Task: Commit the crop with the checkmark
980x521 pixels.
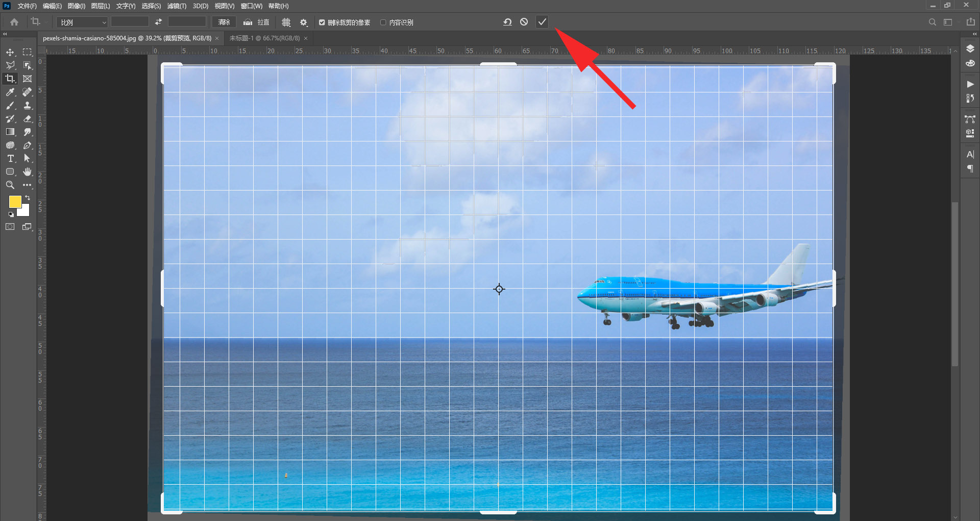Action: tap(542, 22)
